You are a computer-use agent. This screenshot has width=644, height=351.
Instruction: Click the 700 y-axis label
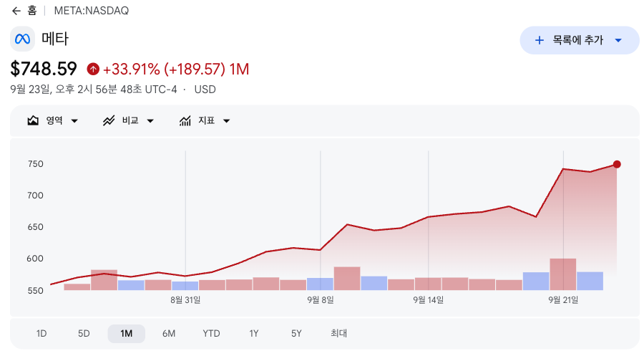point(35,196)
